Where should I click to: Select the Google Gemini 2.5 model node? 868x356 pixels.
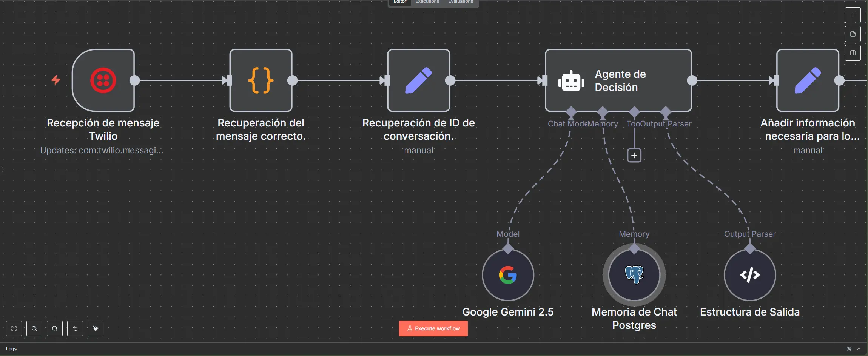[x=508, y=275]
